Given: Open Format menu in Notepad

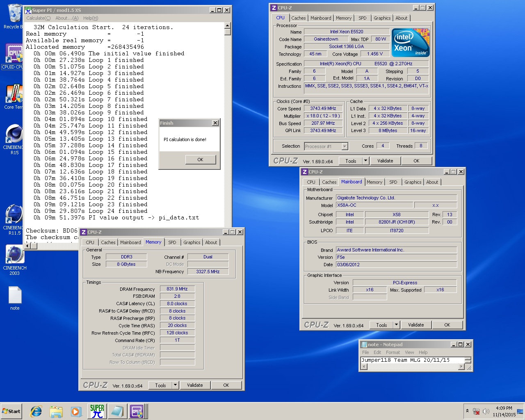Looking at the screenshot, I should pyautogui.click(x=393, y=352).
